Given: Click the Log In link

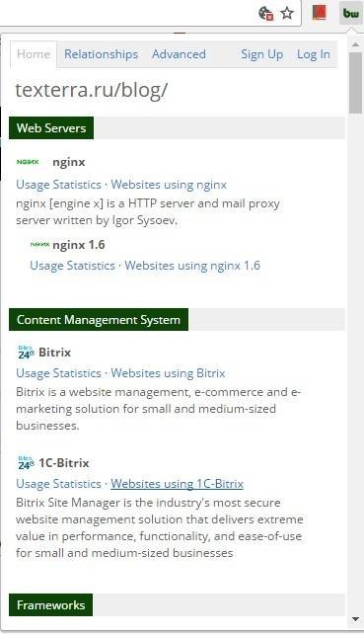Looking at the screenshot, I should click(314, 54).
